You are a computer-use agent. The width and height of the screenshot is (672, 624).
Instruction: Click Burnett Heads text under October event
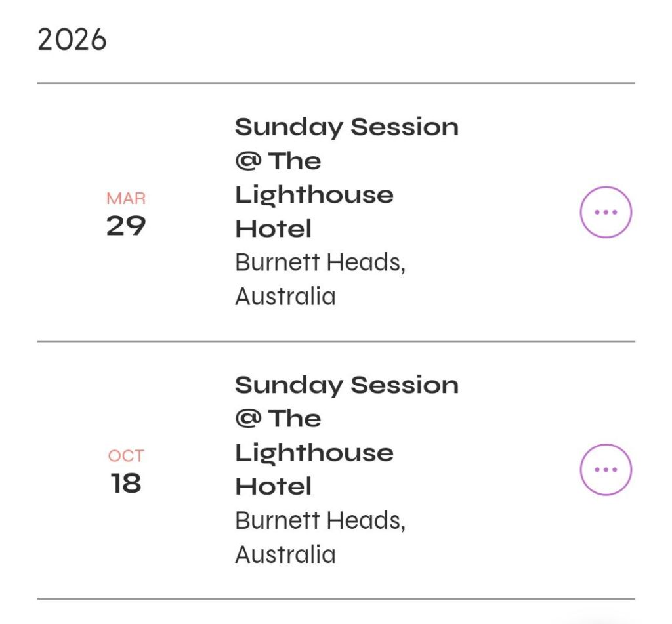pyautogui.click(x=320, y=520)
